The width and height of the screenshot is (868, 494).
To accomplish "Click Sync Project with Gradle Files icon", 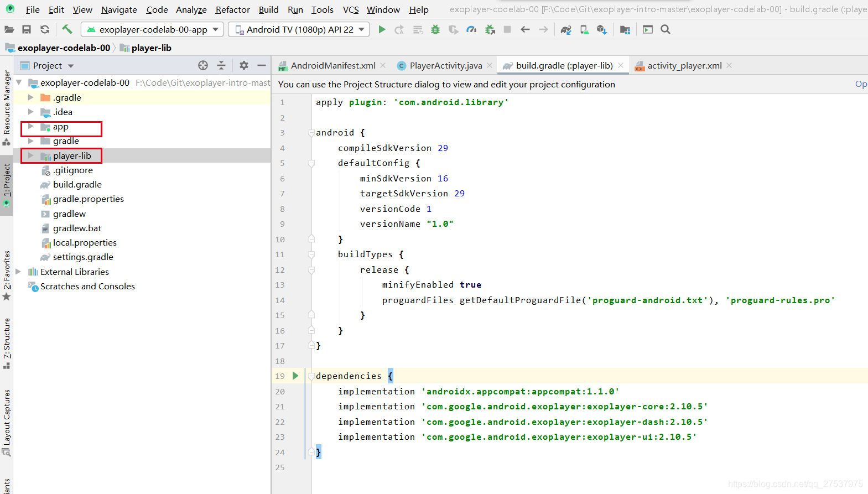I will pyautogui.click(x=566, y=29).
